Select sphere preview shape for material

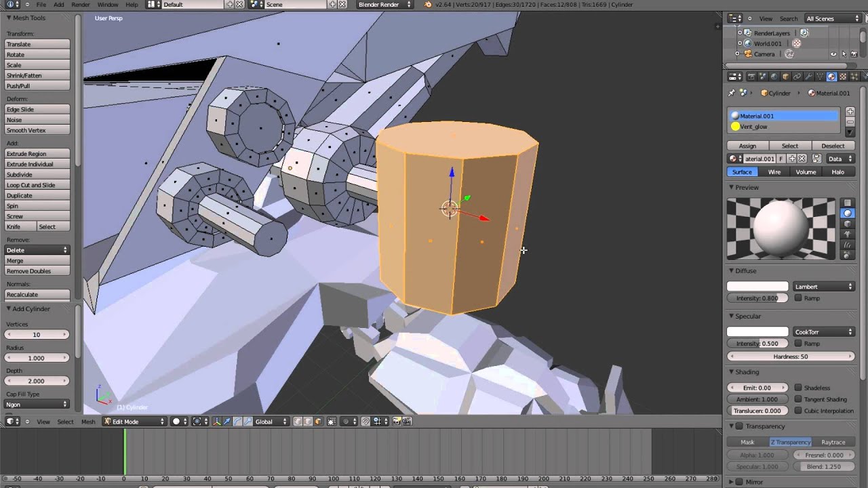point(848,213)
